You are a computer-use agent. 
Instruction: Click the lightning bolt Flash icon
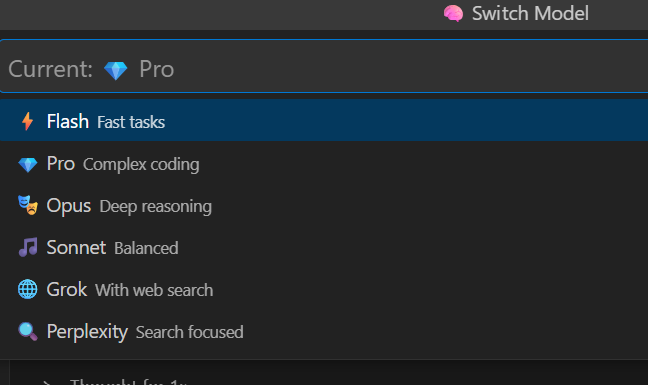coord(28,121)
